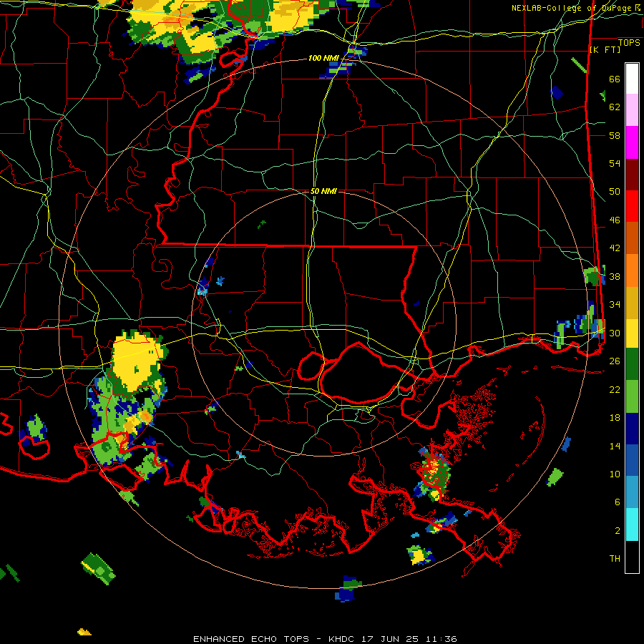Click the medium blue 10–14 kft legend swatch

click(632, 460)
